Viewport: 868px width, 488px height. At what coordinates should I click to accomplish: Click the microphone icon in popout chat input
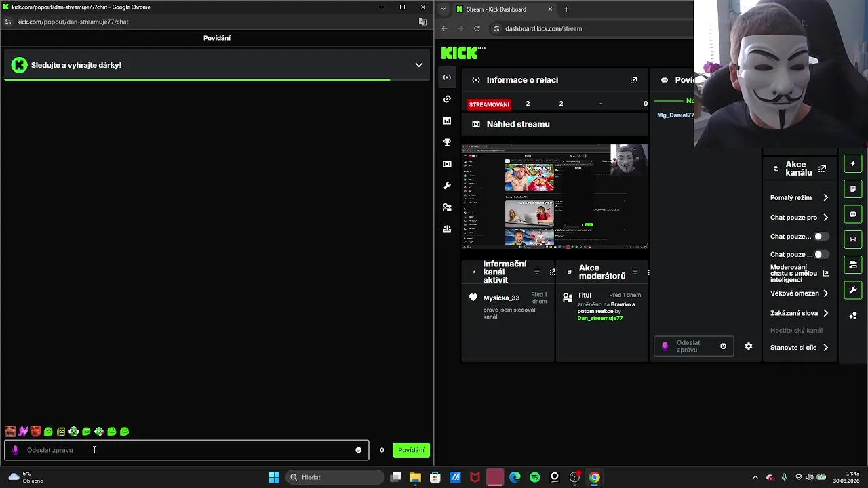16,450
